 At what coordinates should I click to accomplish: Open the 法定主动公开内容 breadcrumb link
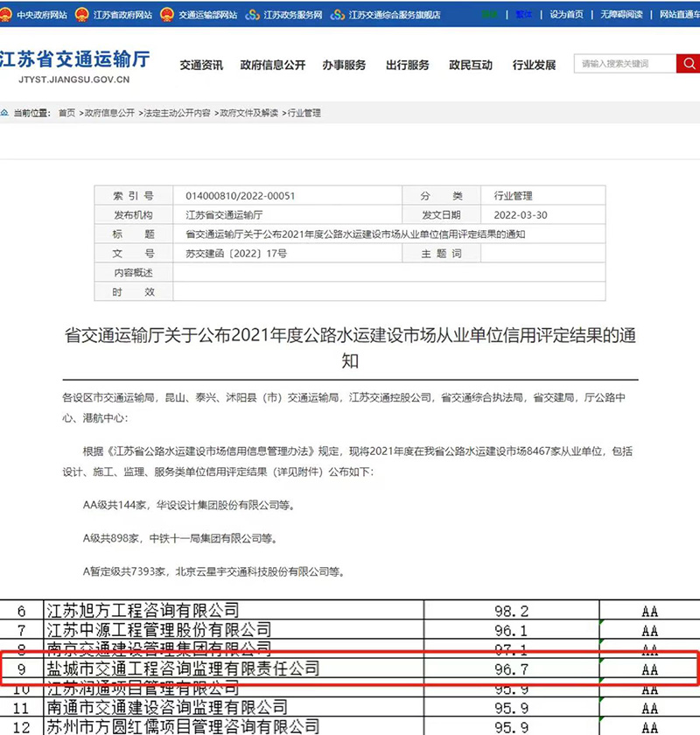[178, 113]
